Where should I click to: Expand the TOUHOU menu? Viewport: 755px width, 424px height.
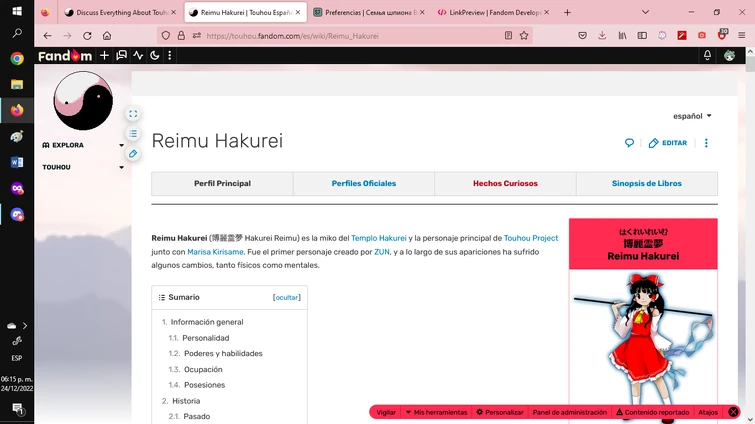[x=83, y=167]
